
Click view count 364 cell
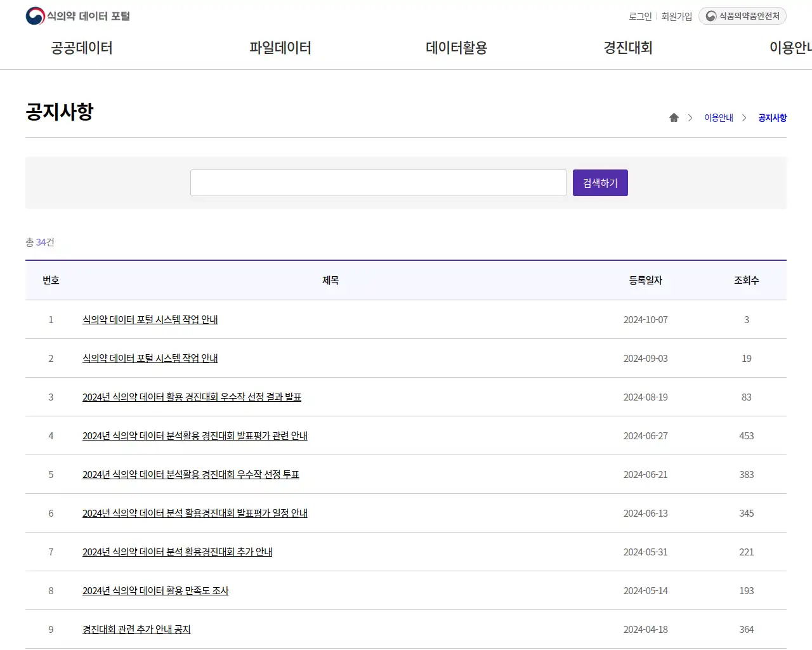pos(747,629)
